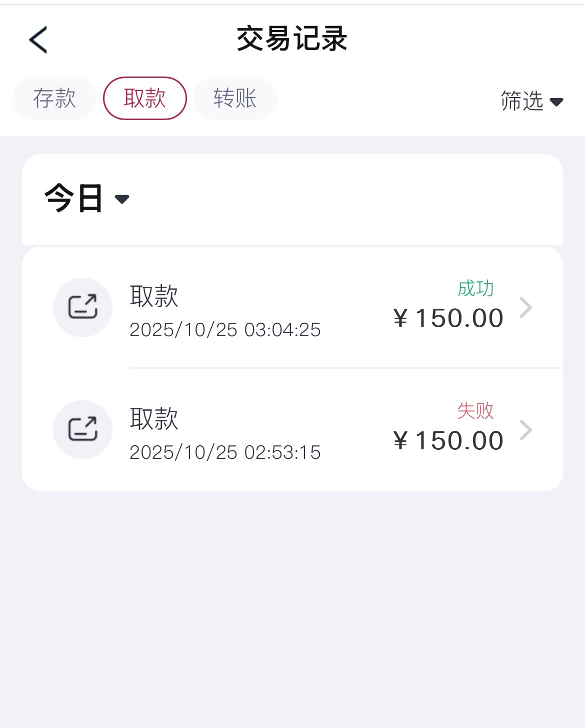The height and width of the screenshot is (728, 585).
Task: Click the ¥150.00 amount marked 成功
Action: [x=448, y=318]
